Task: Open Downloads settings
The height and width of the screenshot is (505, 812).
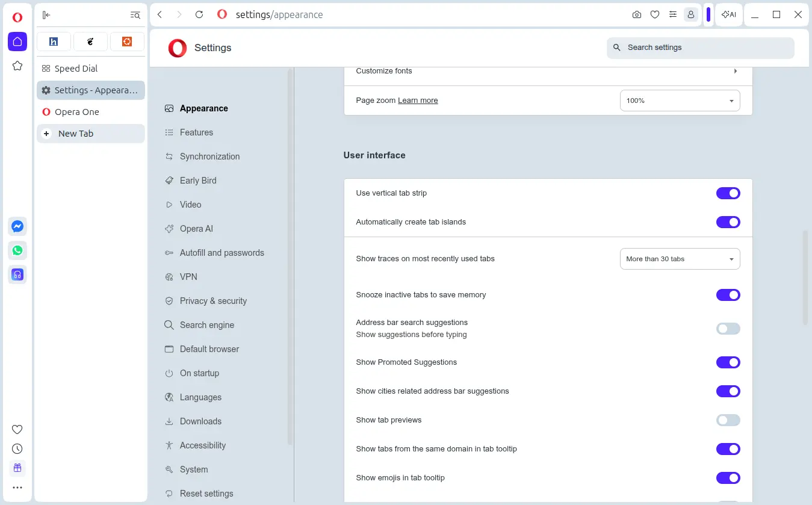Action: pos(193,421)
